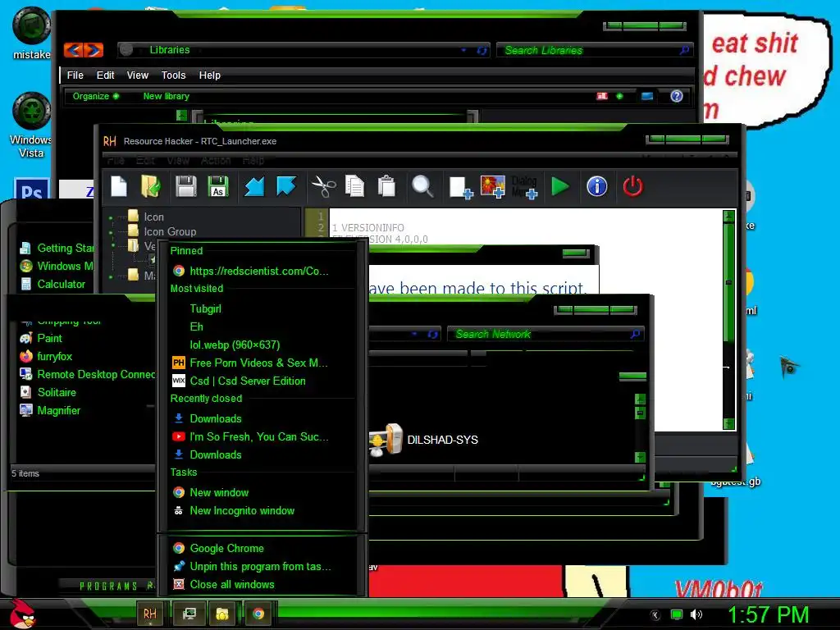This screenshot has width=840, height=630.
Task: Select DILSHAD-SYS network computer
Action: [423, 440]
